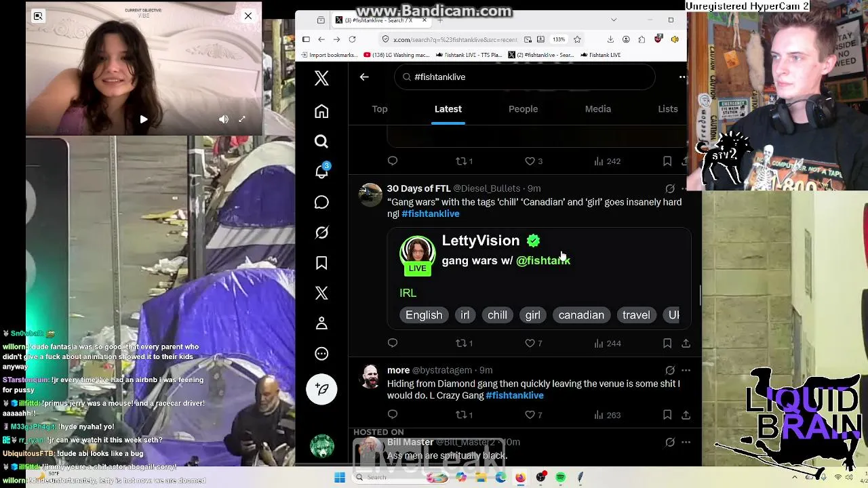Open search options ellipsis menu

[x=682, y=77]
